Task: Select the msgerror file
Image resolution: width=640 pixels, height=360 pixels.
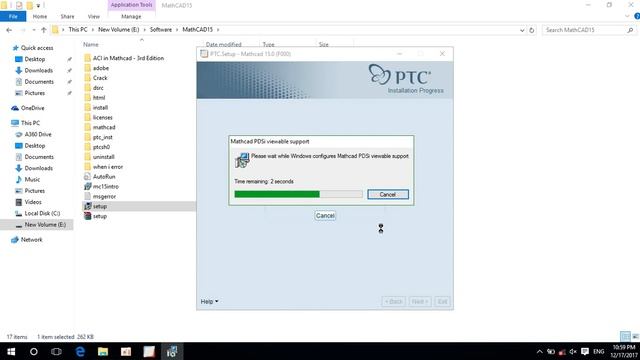Action: click(104, 196)
